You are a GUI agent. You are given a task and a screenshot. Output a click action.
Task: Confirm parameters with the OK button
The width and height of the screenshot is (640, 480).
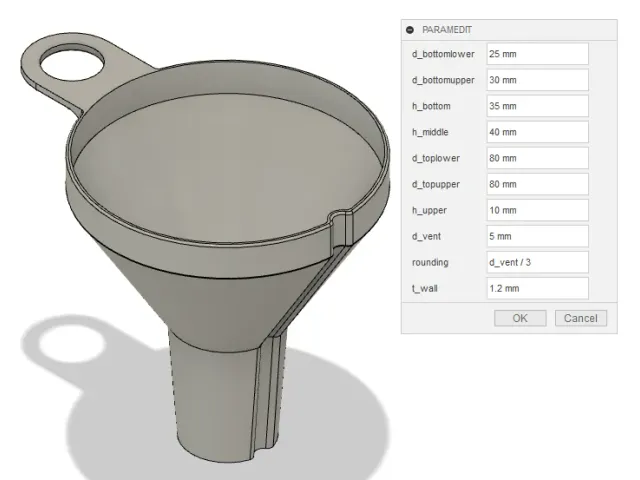click(520, 318)
